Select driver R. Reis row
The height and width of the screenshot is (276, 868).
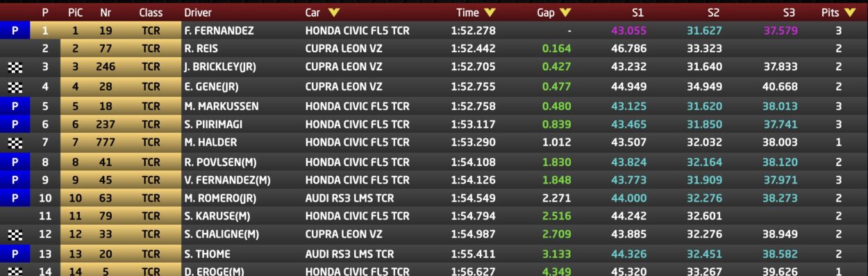434,49
